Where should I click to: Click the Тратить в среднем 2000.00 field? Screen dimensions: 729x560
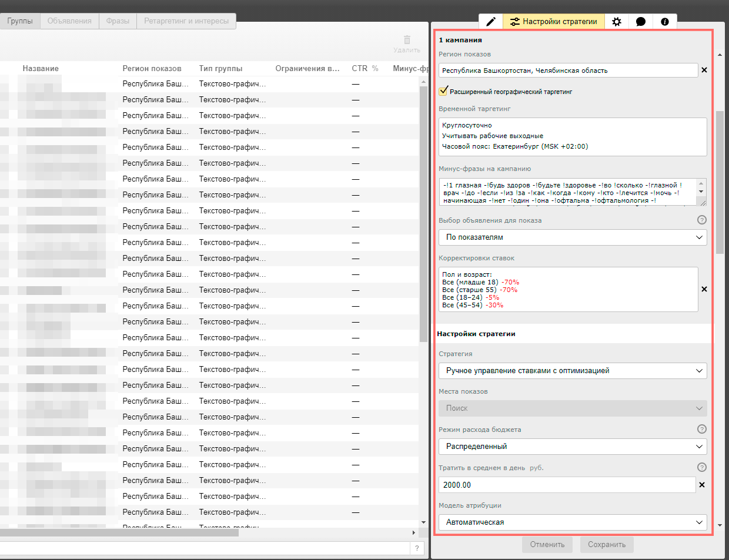click(x=567, y=485)
